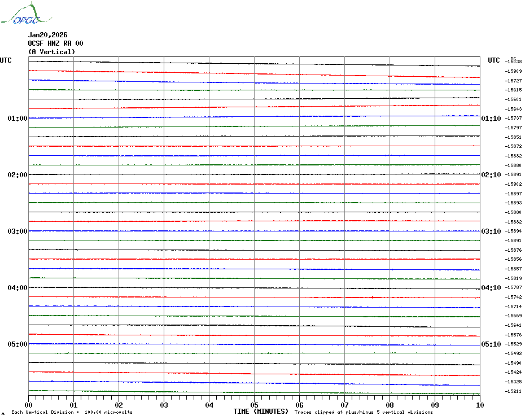Select the date text Jan20,2026
Viewport: 525px width, 420px height.
coord(47,35)
